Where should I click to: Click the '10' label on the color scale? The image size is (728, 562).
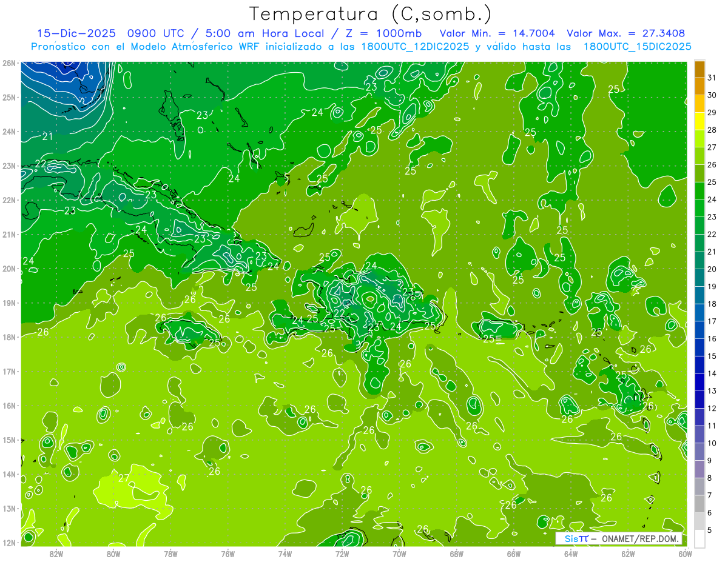[x=712, y=443]
